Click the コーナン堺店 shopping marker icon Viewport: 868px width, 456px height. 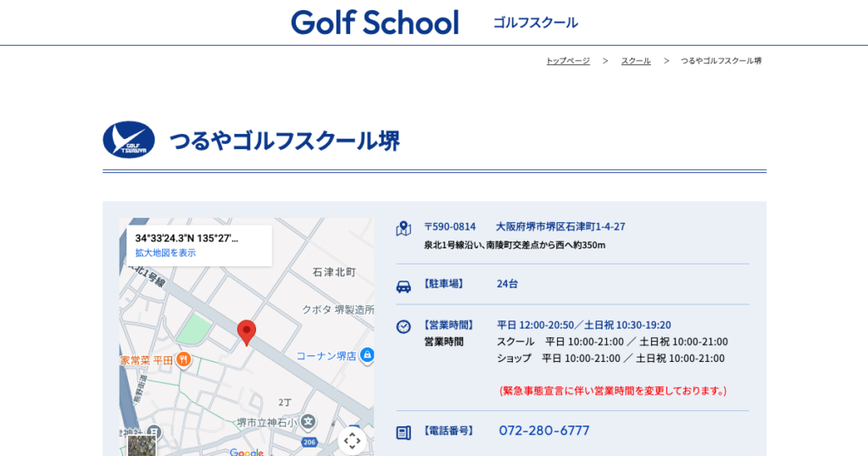366,356
